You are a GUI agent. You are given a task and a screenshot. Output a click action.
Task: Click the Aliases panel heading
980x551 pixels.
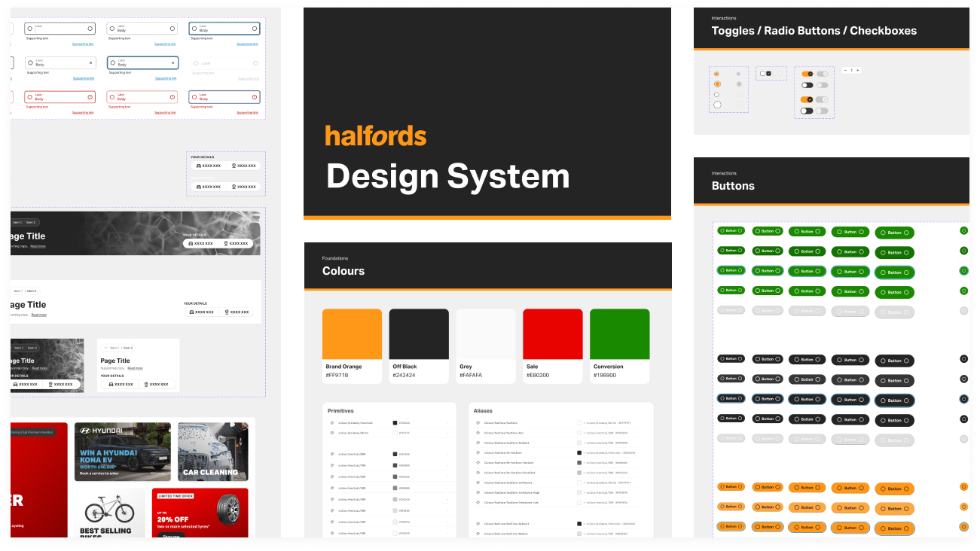[x=483, y=411]
